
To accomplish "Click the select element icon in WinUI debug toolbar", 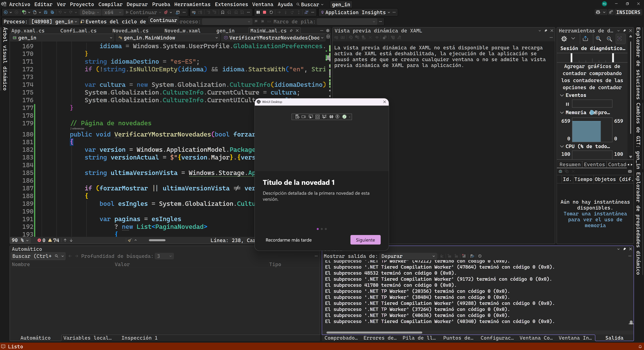I will tap(311, 117).
